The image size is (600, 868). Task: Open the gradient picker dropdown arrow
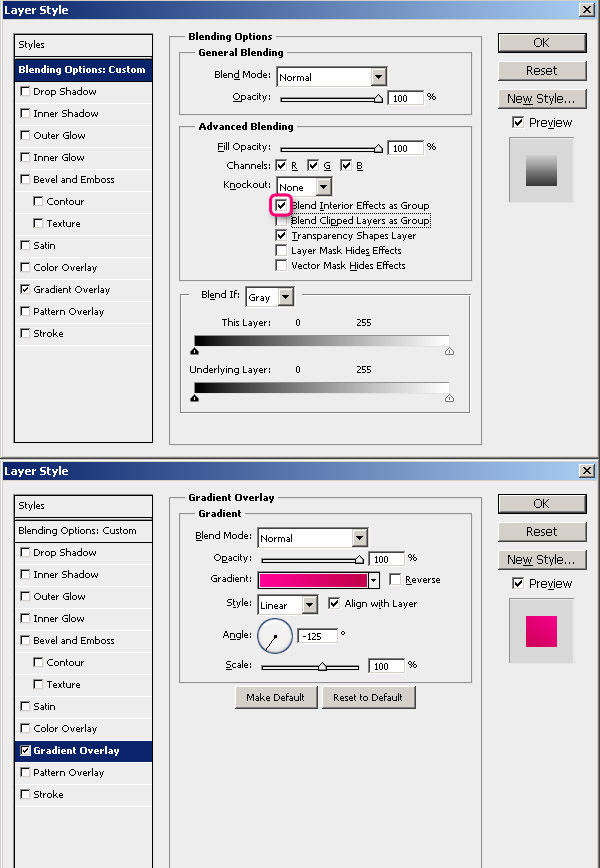coord(374,580)
